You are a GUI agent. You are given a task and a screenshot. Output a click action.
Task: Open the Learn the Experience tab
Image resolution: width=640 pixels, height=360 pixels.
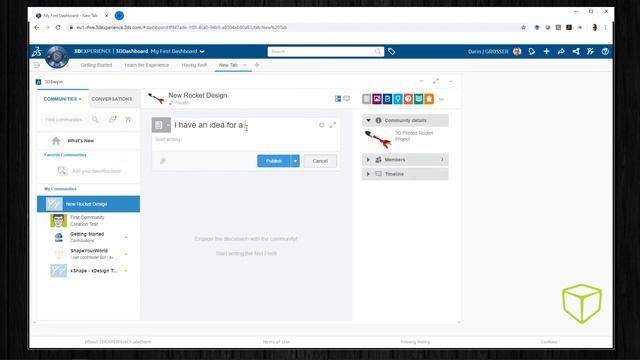pos(147,65)
